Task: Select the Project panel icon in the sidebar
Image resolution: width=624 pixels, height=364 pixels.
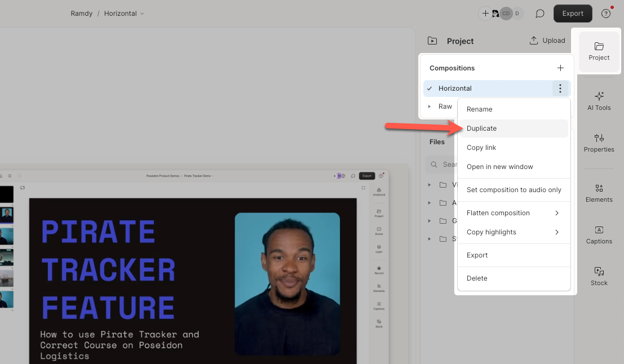Action: click(x=599, y=51)
